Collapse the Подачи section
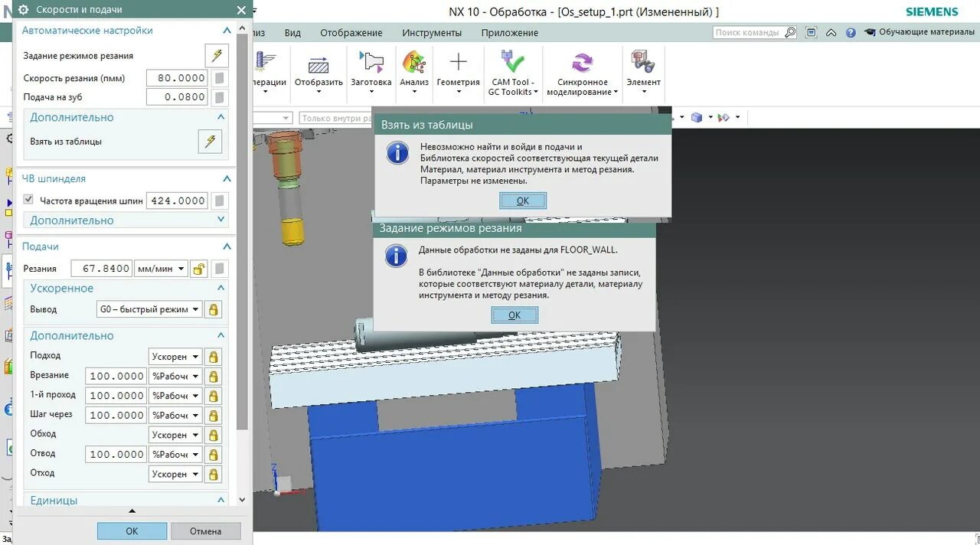Viewport: 980px width, 545px height. (227, 246)
